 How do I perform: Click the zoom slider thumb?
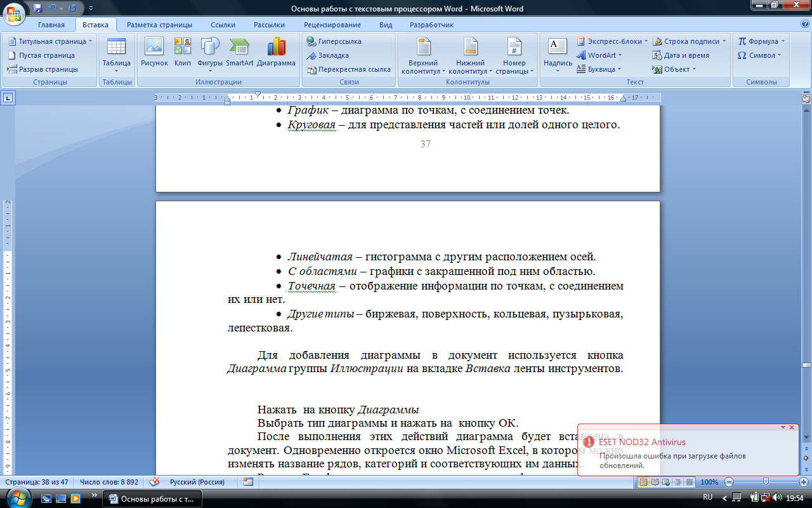[766, 482]
